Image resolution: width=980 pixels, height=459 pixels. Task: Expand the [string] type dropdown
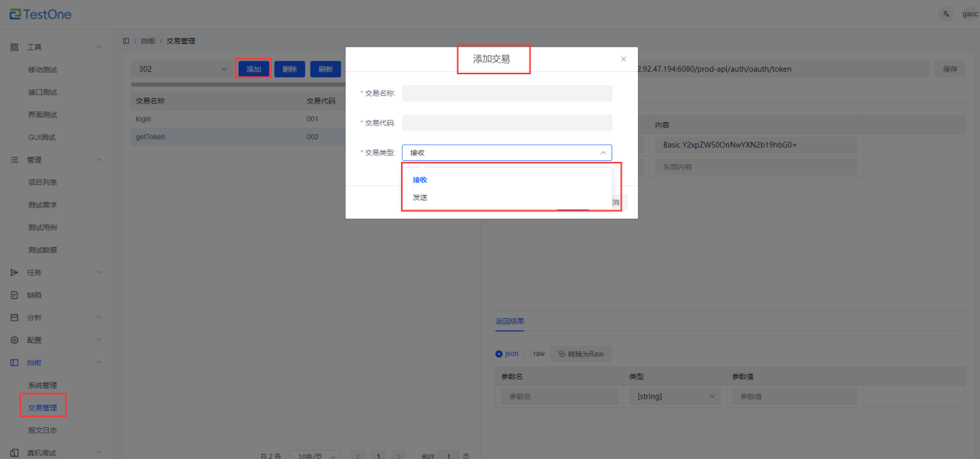pos(674,396)
